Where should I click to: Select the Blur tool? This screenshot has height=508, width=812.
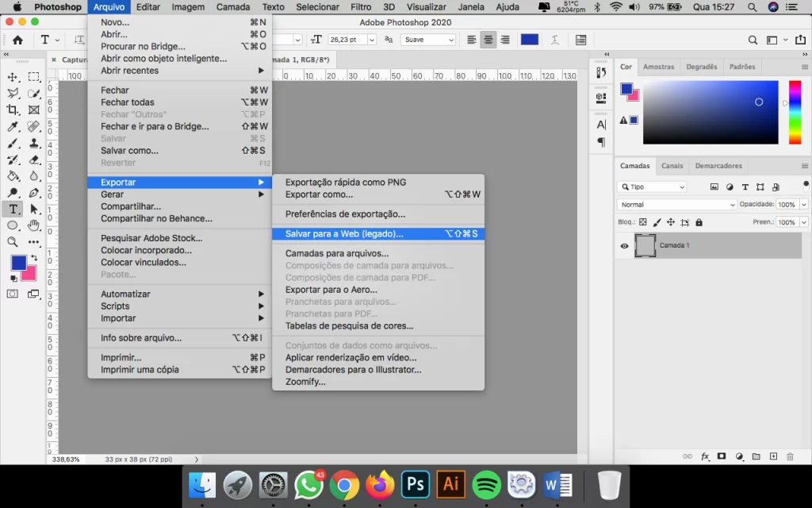[33, 176]
